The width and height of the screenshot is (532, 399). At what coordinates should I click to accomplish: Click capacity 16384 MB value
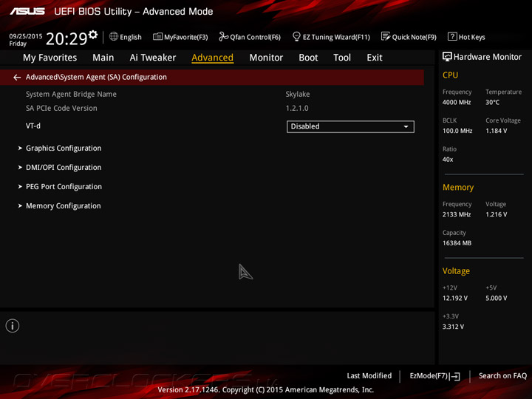point(457,243)
